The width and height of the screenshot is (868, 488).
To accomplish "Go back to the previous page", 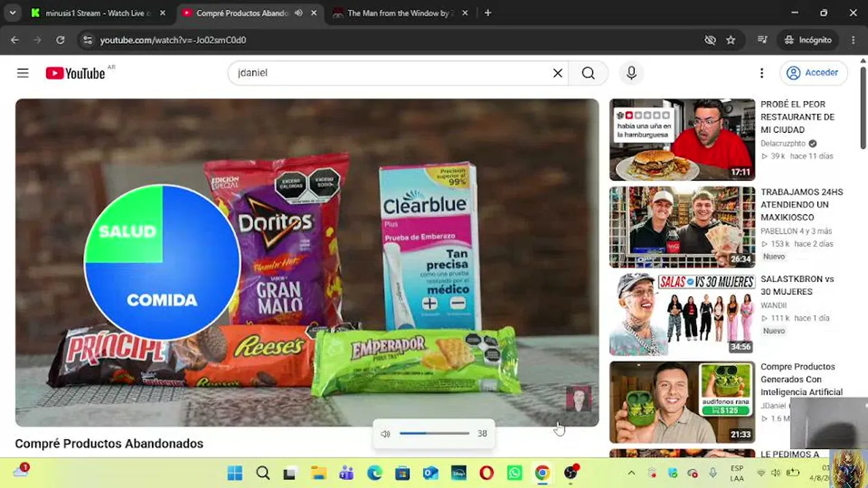I will pos(15,40).
